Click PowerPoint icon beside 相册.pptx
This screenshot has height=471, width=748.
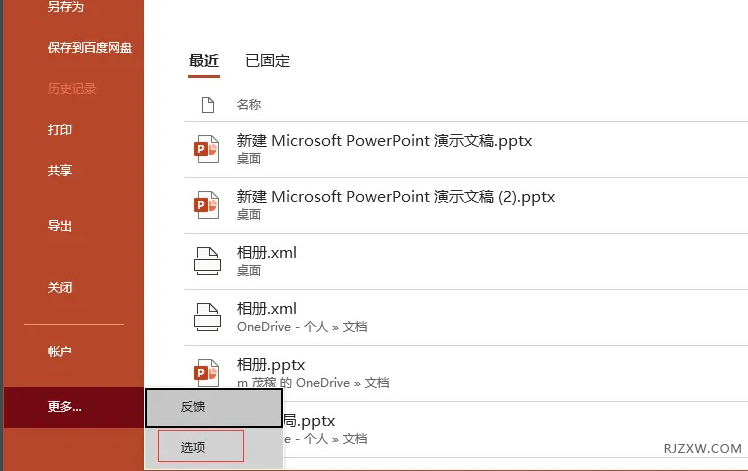(205, 372)
